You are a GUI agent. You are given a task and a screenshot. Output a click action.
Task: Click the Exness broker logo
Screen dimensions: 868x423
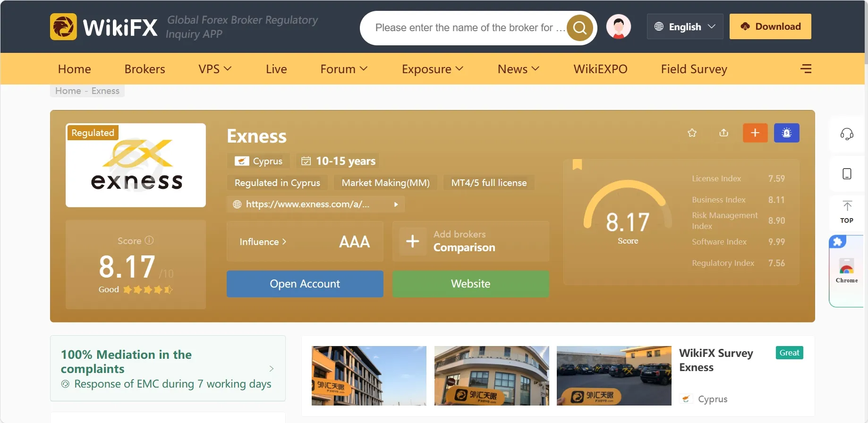tap(136, 165)
